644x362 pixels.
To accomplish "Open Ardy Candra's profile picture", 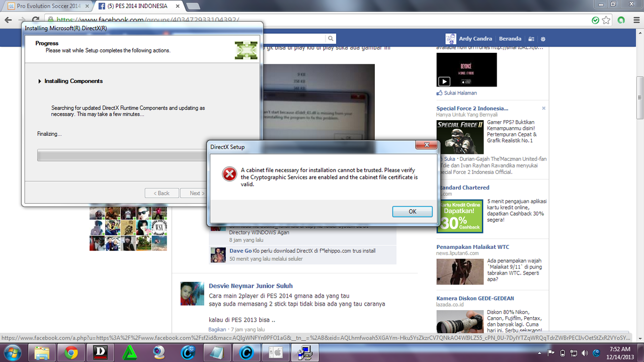I will [x=451, y=39].
